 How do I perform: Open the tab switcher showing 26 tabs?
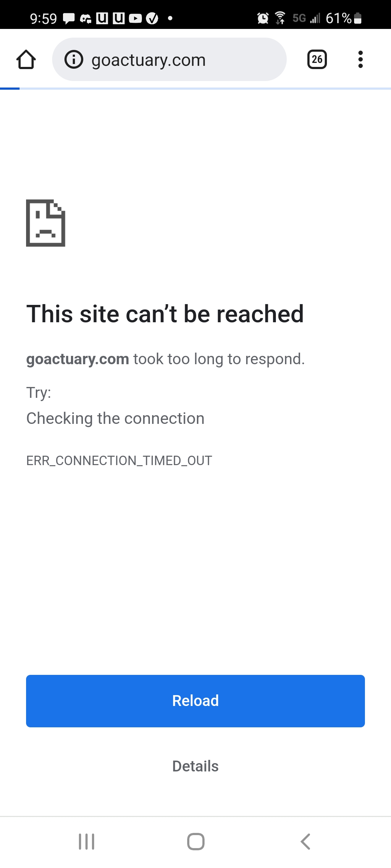click(x=317, y=59)
